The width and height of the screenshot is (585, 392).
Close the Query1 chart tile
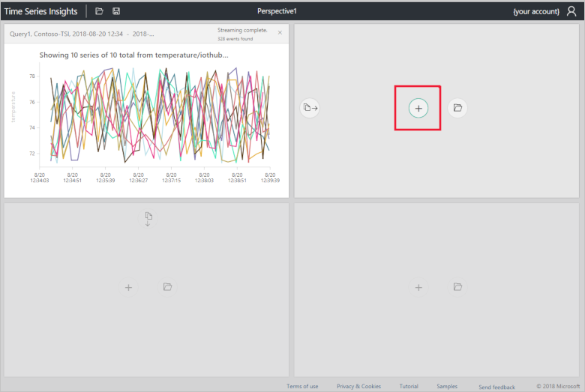point(280,33)
